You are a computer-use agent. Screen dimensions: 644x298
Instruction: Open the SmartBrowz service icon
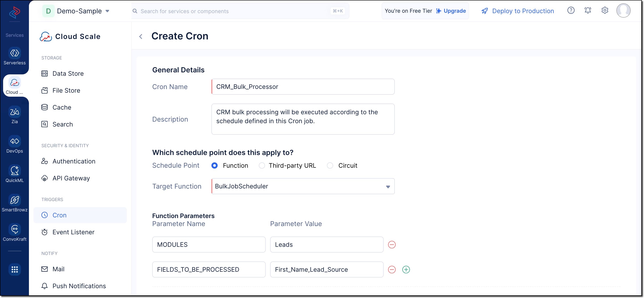tap(14, 200)
